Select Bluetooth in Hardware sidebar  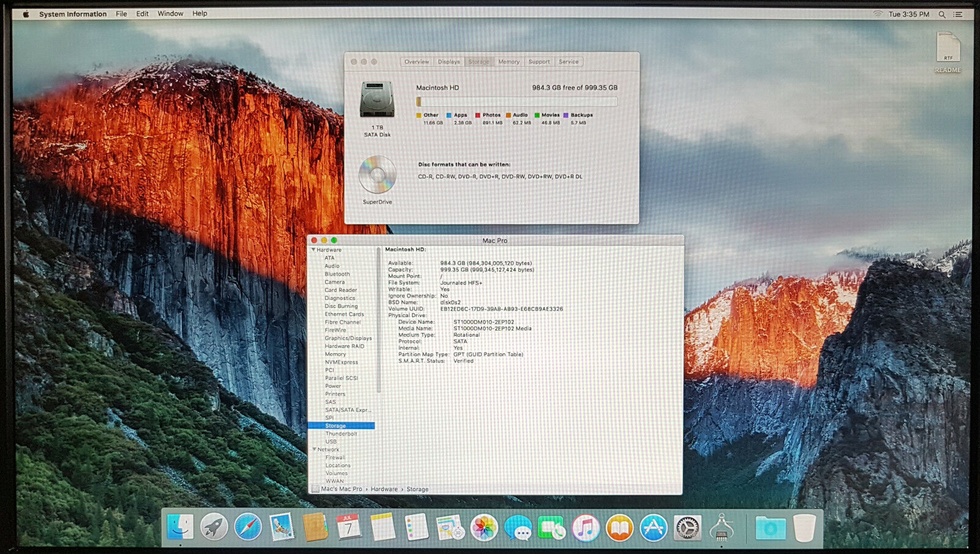point(337,274)
